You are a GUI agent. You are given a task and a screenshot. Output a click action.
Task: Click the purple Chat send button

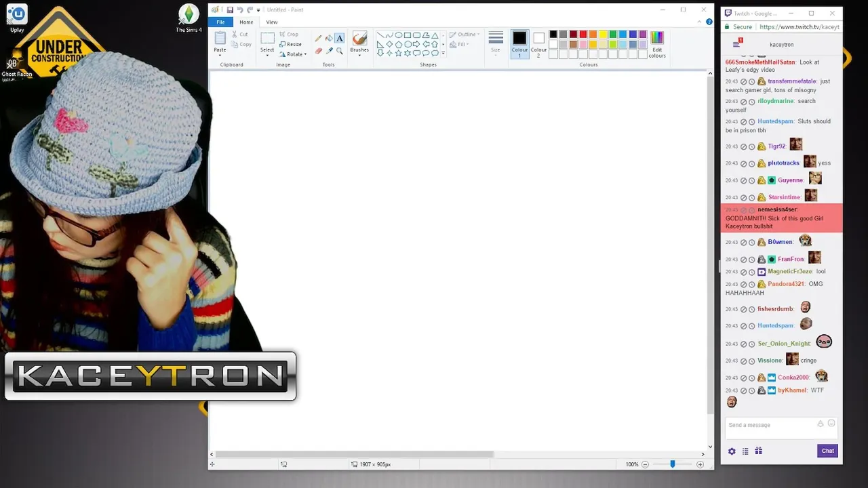[x=827, y=451]
